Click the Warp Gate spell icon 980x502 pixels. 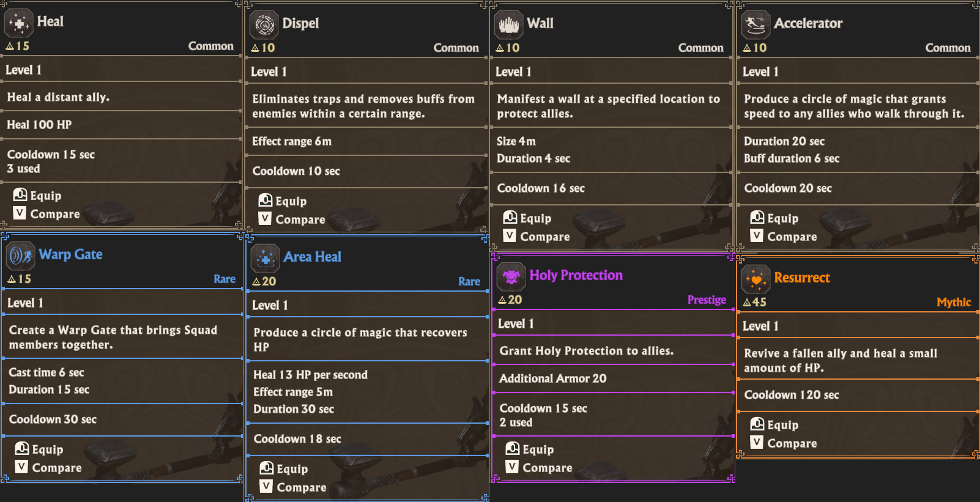click(21, 256)
